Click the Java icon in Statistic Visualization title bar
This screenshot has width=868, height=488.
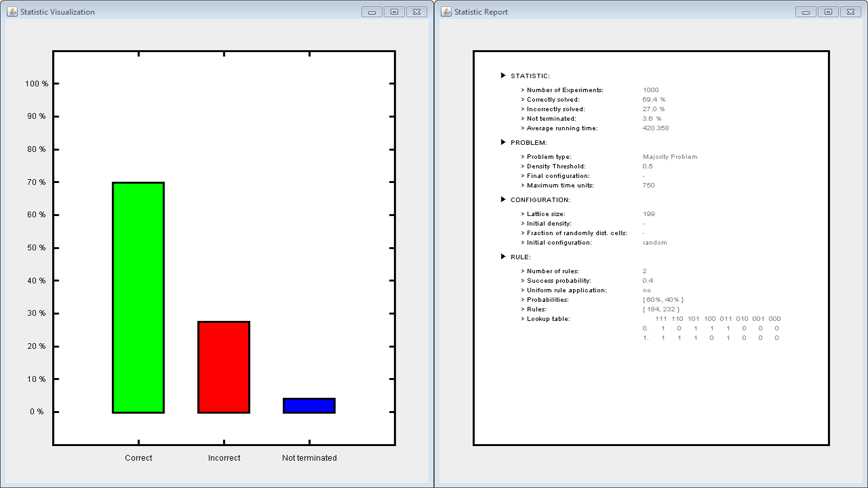(12, 11)
